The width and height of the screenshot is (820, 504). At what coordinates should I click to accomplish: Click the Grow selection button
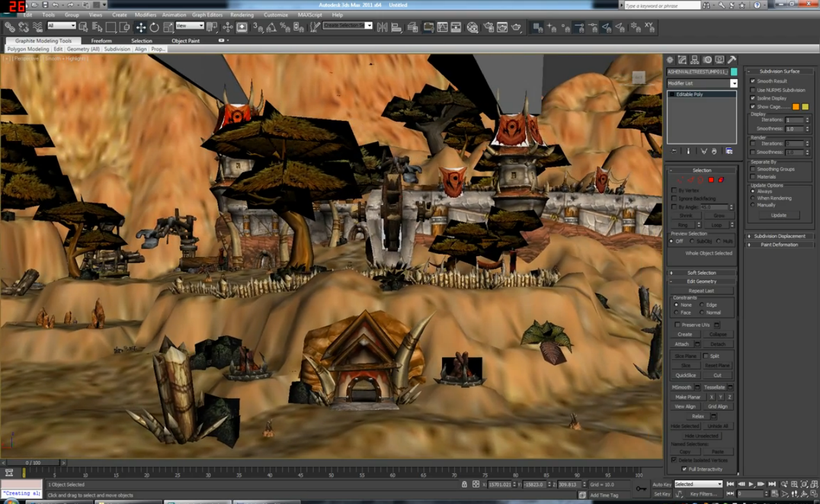(x=719, y=216)
